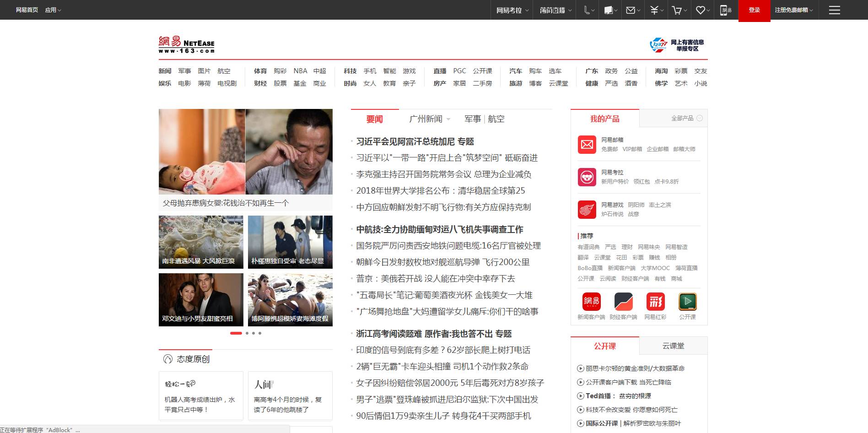
Task: Click the heart/favorites icon in top bar
Action: pos(700,10)
